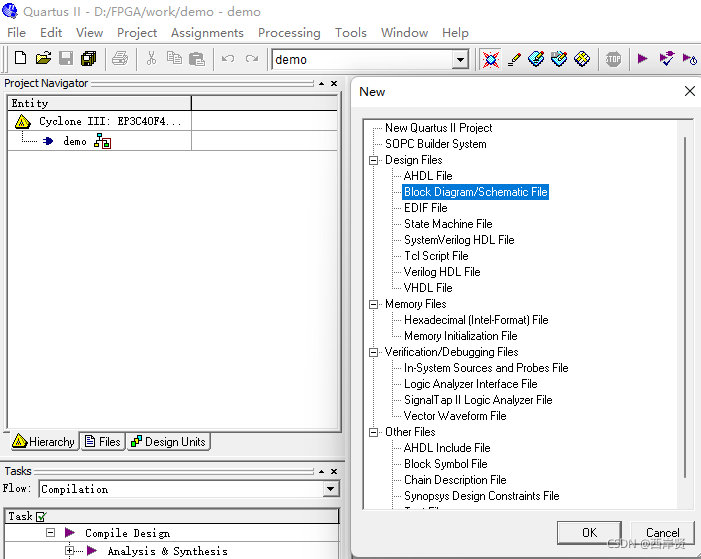Click the Paste toolbar icon
The width and height of the screenshot is (701, 559).
[197, 59]
